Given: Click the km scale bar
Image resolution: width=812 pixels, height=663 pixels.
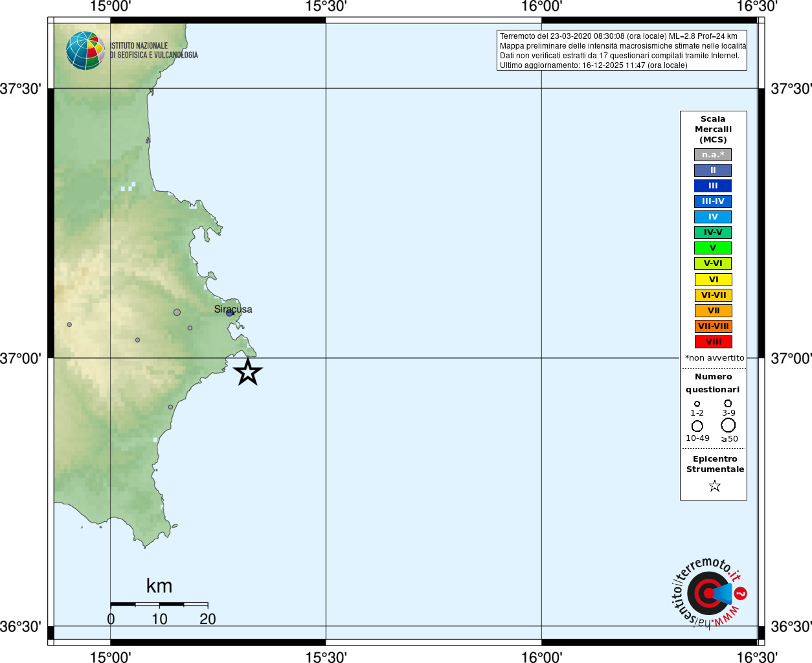Looking at the screenshot, I should click(x=159, y=604).
